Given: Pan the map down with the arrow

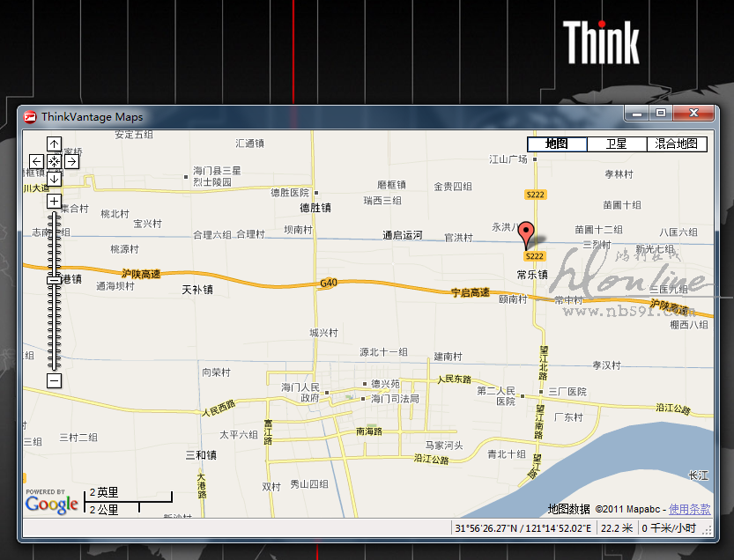Looking at the screenshot, I should tap(54, 179).
